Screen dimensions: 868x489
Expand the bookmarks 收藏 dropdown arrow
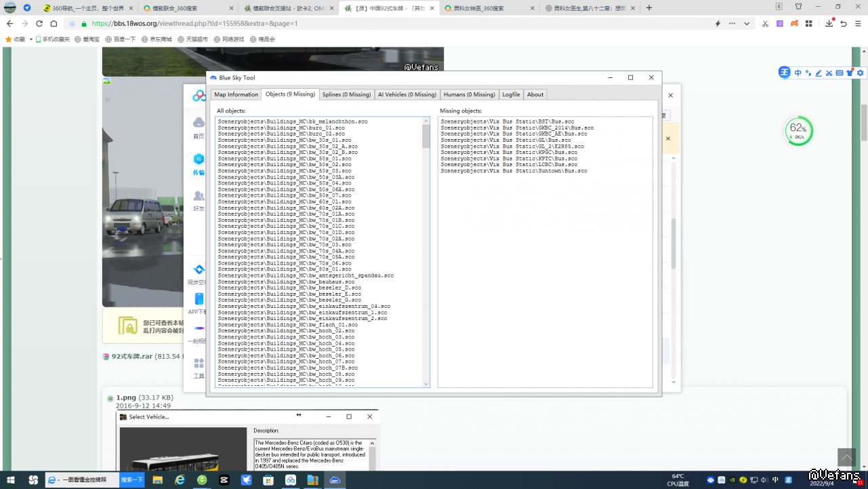(x=31, y=39)
